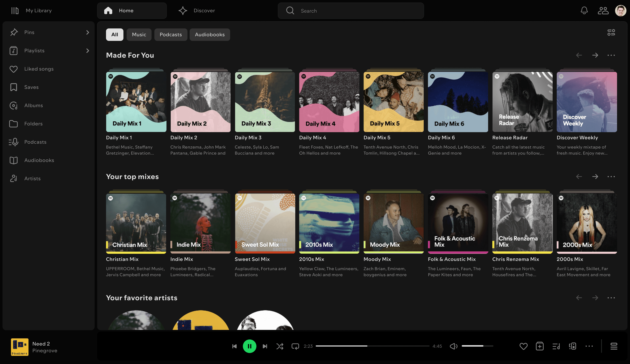Open the friends activity icon
The image size is (630, 364).
point(603,10)
